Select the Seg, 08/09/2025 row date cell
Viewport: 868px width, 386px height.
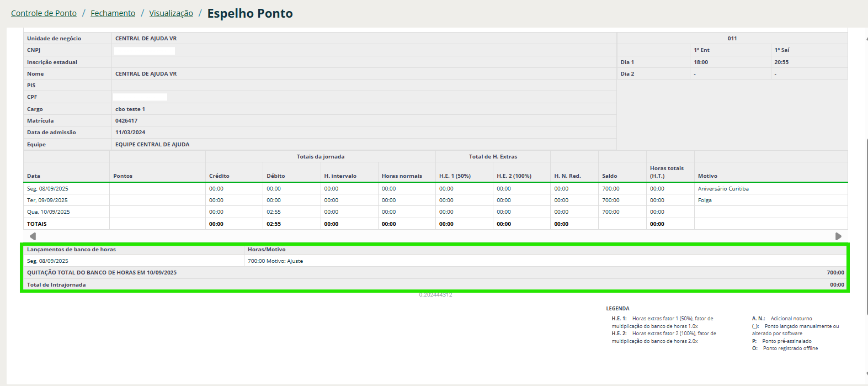48,189
